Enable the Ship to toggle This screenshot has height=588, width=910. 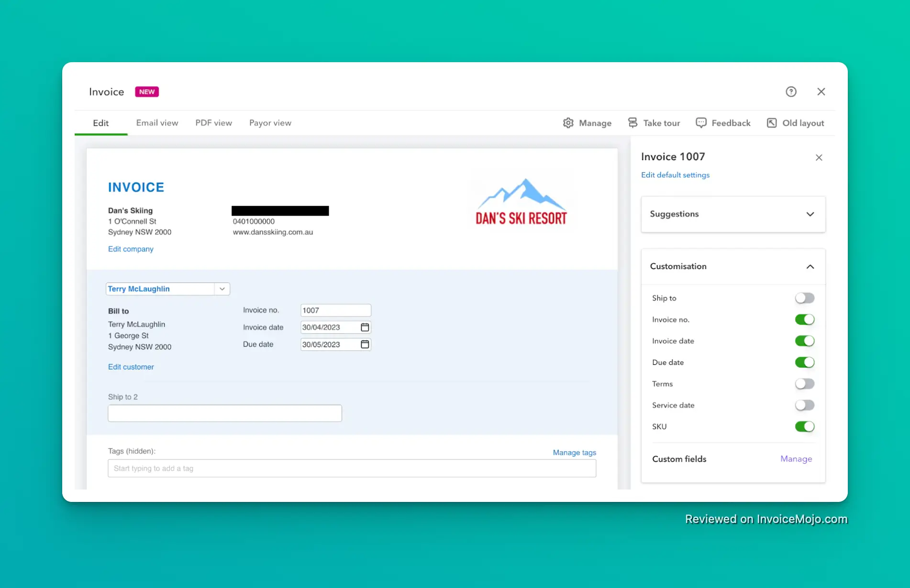(x=804, y=298)
